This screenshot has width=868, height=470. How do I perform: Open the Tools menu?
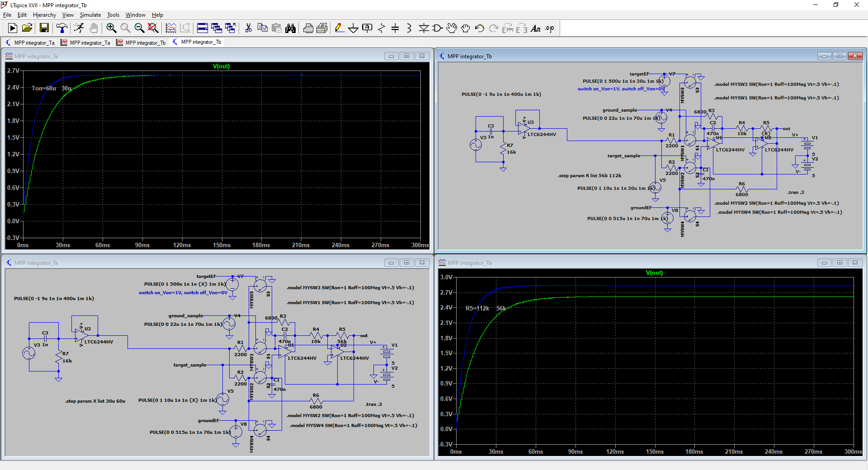click(113, 15)
